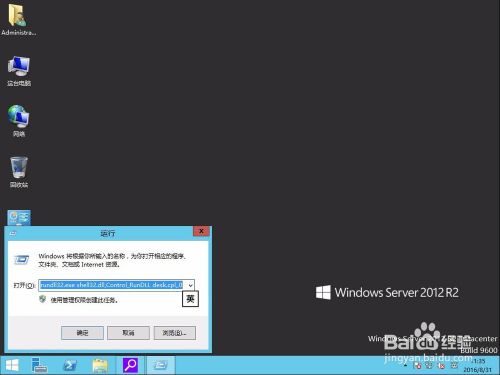Image resolution: width=500 pixels, height=375 pixels.
Task: Click the input method tray icon
Action: (454, 366)
